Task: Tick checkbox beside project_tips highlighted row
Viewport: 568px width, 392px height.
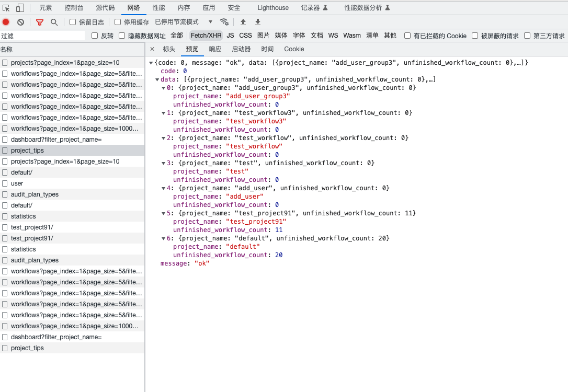Action: [5, 151]
